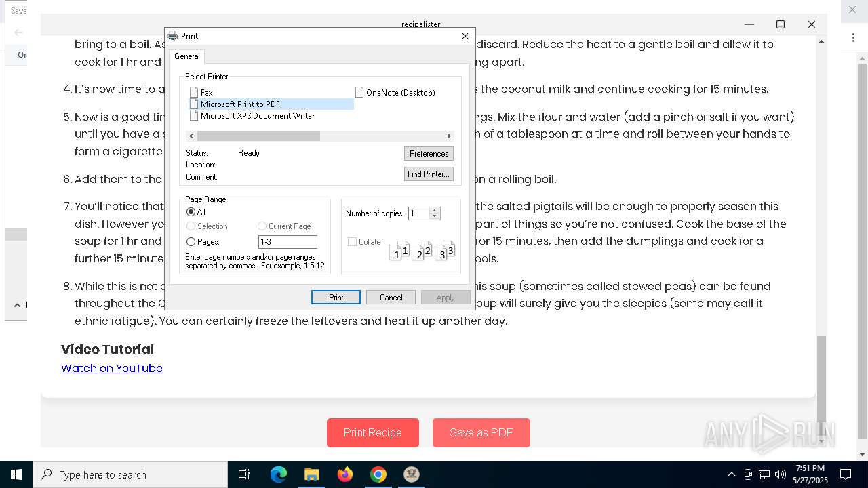
Task: Select the Pages radio option
Action: [203, 241]
